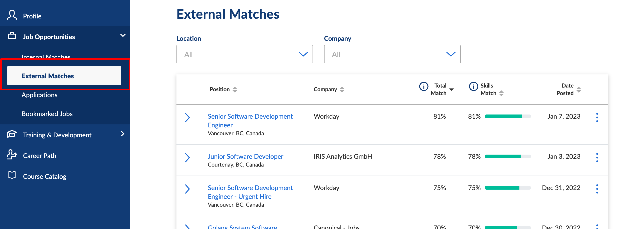The image size is (644, 229).
Task: Click the Job Opportunities briefcase icon
Action: pos(12,36)
